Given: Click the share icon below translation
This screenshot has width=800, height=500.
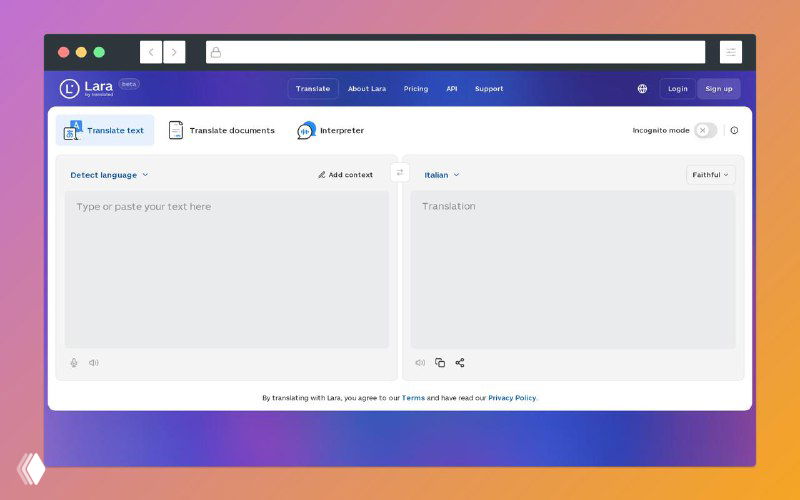Looking at the screenshot, I should [x=460, y=363].
